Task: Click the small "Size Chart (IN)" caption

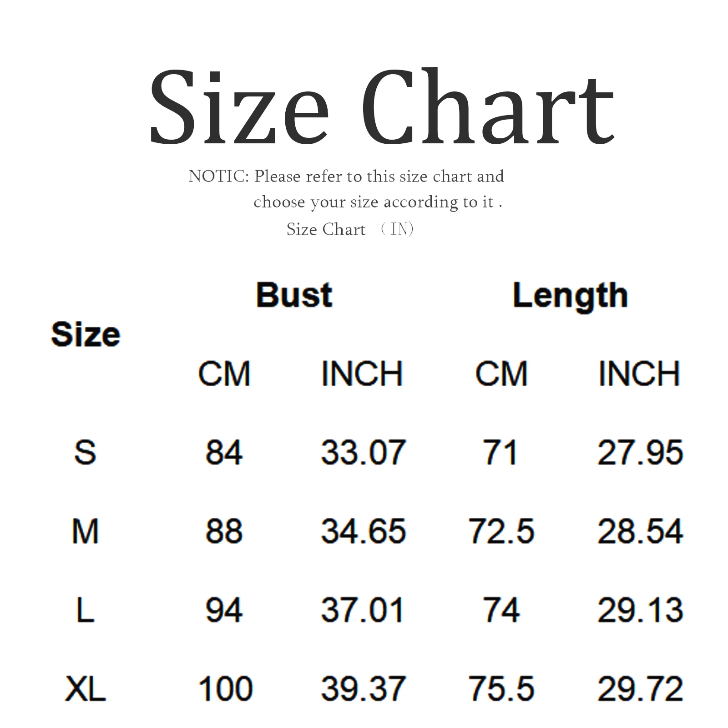Action: pyautogui.click(x=349, y=229)
